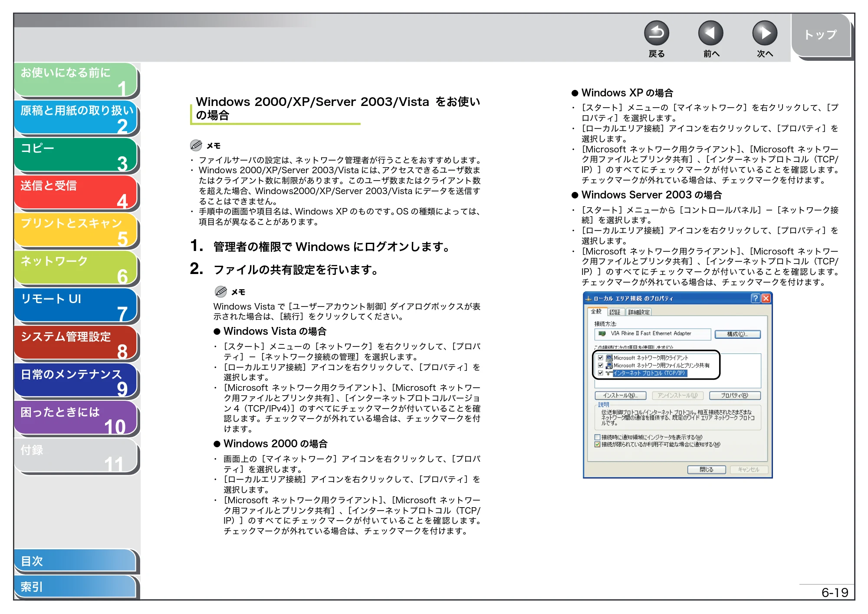This screenshot has height=614, width=868.
Task: Click the メモ pencil icon under step 2
Action: [x=221, y=291]
